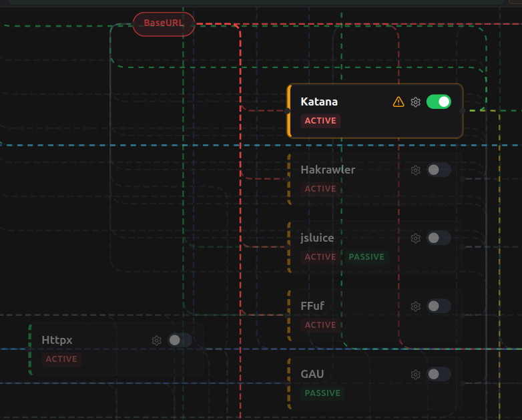The height and width of the screenshot is (420, 522).
Task: Open FFuf settings gear
Action: pyautogui.click(x=415, y=306)
